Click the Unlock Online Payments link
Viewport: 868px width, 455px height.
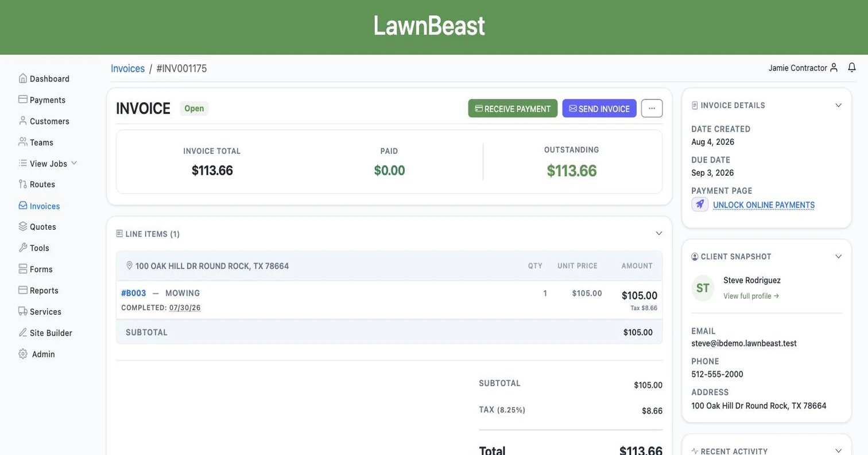point(764,205)
